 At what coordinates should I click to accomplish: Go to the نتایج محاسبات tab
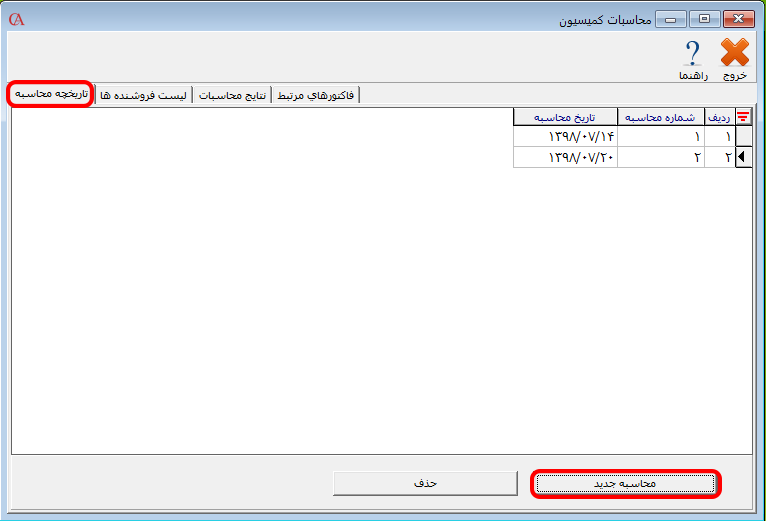(x=232, y=95)
